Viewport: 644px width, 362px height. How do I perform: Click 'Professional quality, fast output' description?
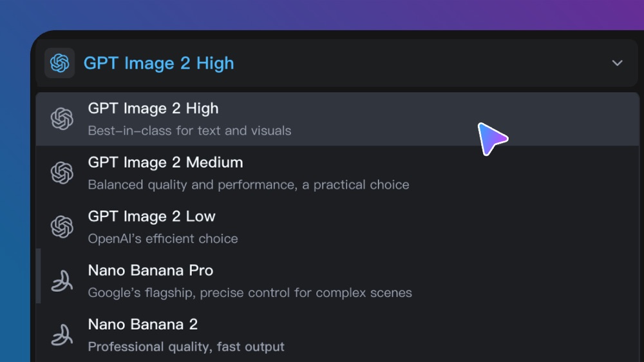186,347
